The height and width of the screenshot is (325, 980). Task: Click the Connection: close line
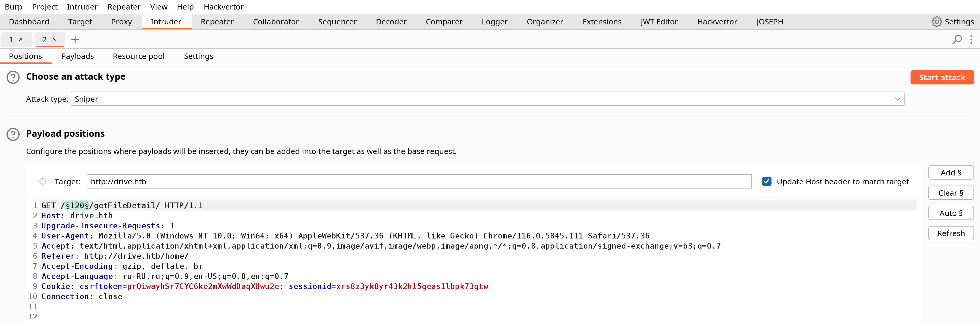(x=82, y=296)
